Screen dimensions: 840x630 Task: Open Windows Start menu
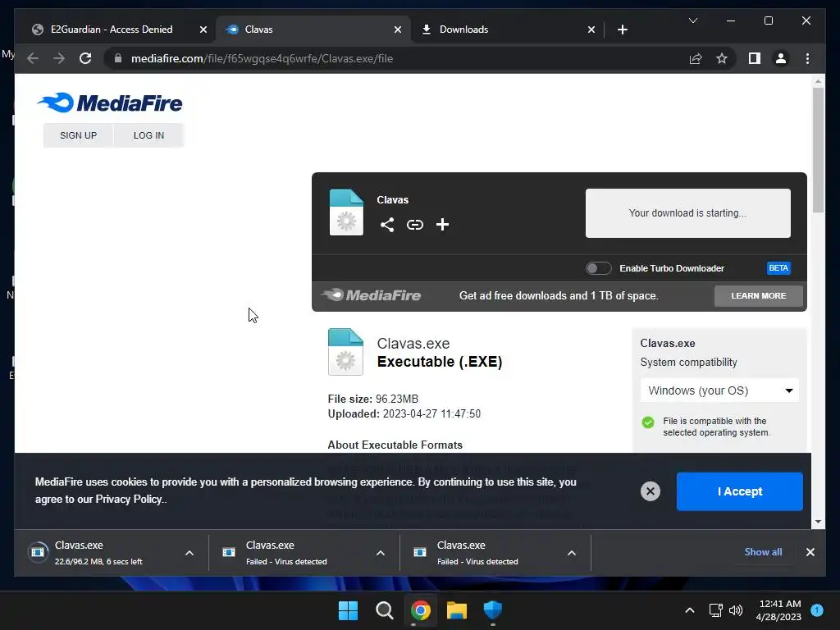(x=348, y=610)
